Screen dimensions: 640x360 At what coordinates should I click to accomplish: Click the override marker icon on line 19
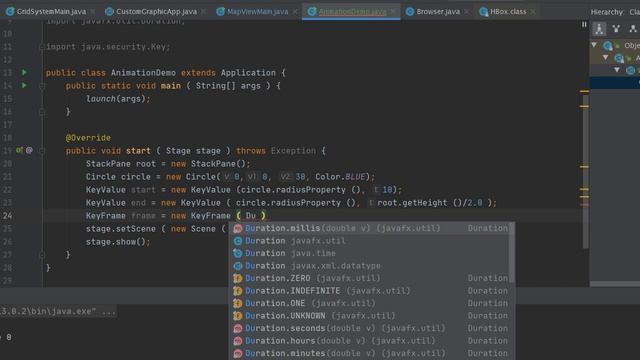(19, 150)
